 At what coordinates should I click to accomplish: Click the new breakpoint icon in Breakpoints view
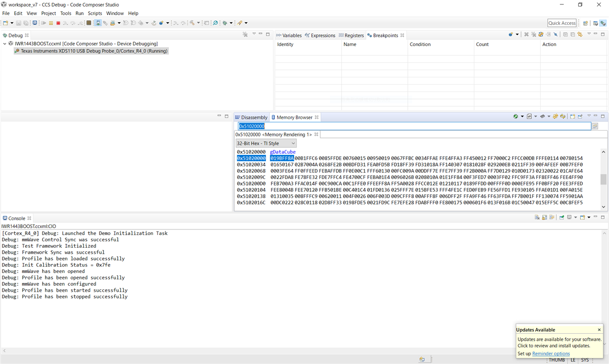pos(510,34)
